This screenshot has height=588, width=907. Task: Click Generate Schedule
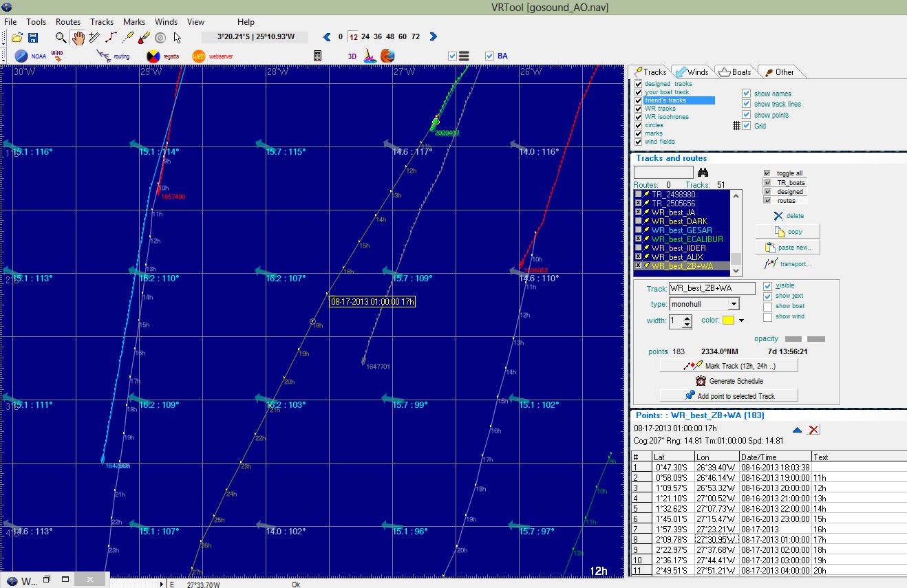[x=729, y=381]
